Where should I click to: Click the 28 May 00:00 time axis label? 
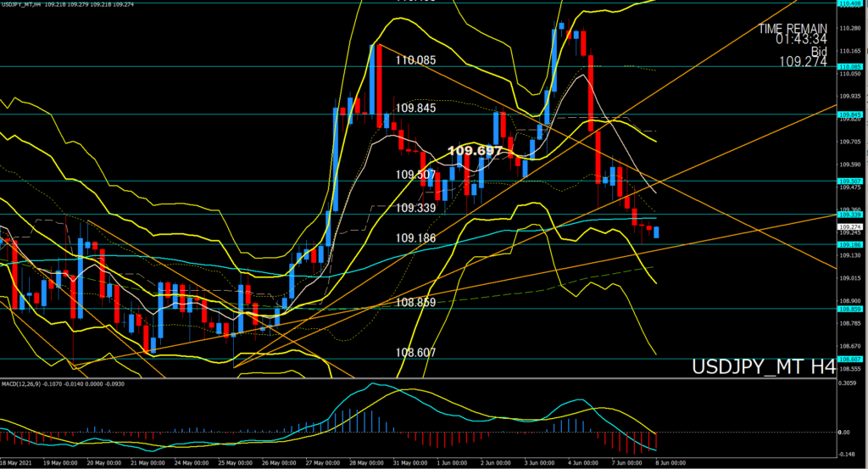point(366,463)
